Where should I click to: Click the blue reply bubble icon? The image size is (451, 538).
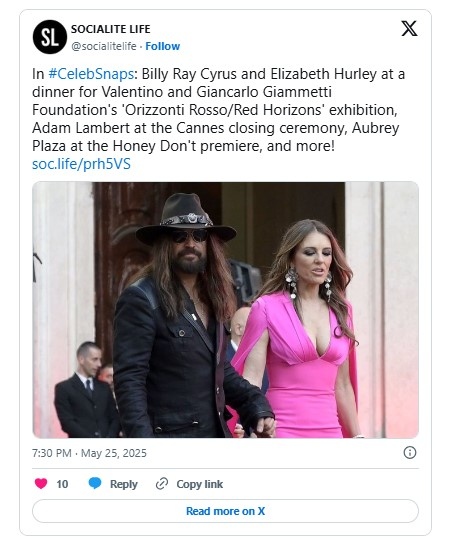coord(95,483)
